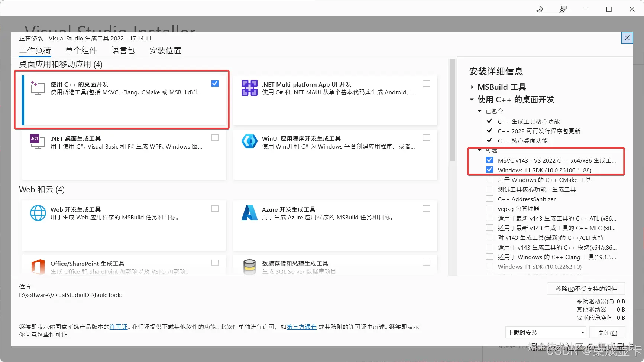Viewport: 644px width, 362px height.
Task: Check the .NET Multi-platform App UI 开发 checkbox
Action: pyautogui.click(x=426, y=83)
